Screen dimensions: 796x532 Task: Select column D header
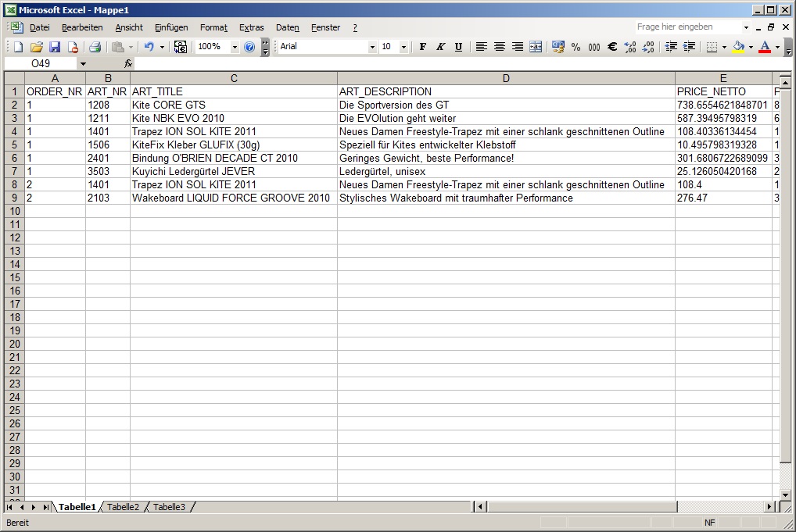[506, 78]
